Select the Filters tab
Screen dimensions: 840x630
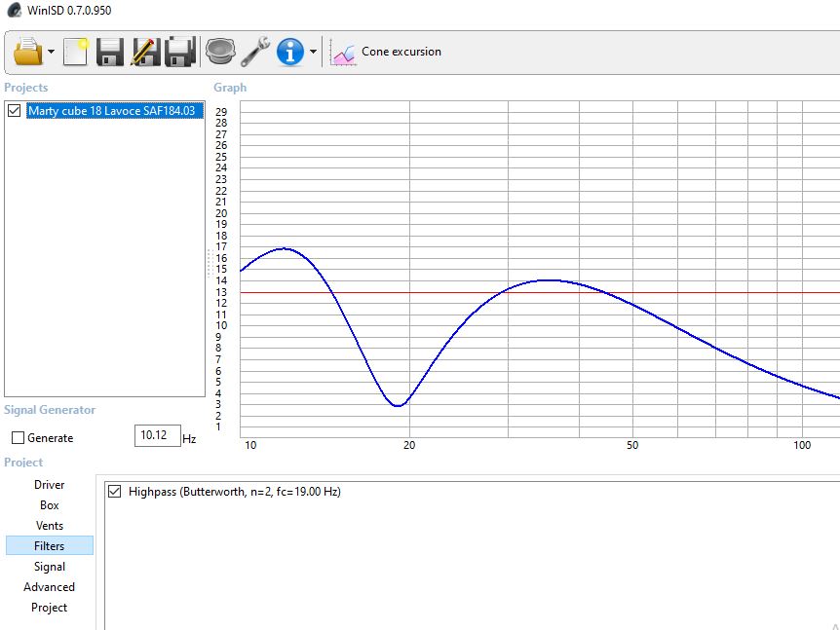(50, 545)
